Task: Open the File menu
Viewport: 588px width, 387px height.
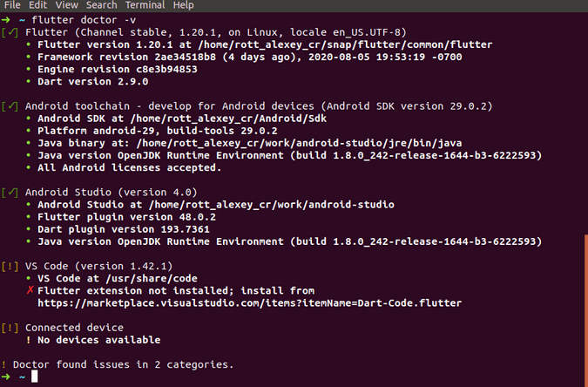Action: point(12,5)
